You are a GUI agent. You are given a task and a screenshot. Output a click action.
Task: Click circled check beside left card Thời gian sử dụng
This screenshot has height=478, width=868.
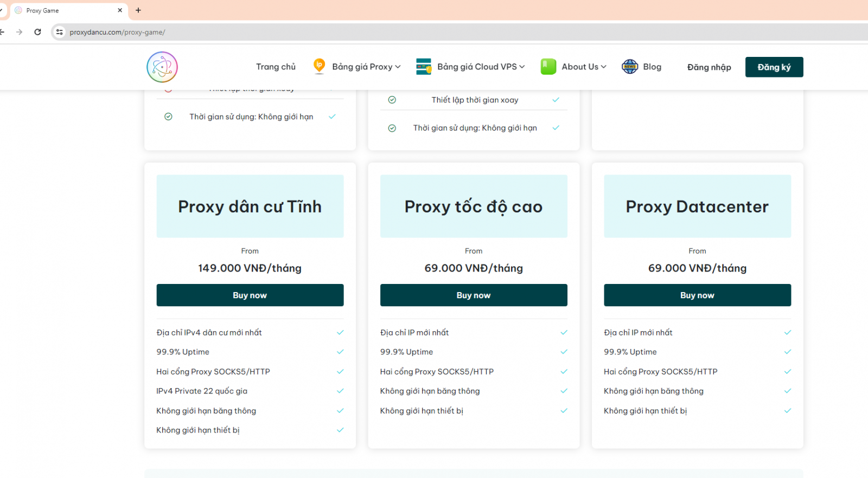[168, 117]
